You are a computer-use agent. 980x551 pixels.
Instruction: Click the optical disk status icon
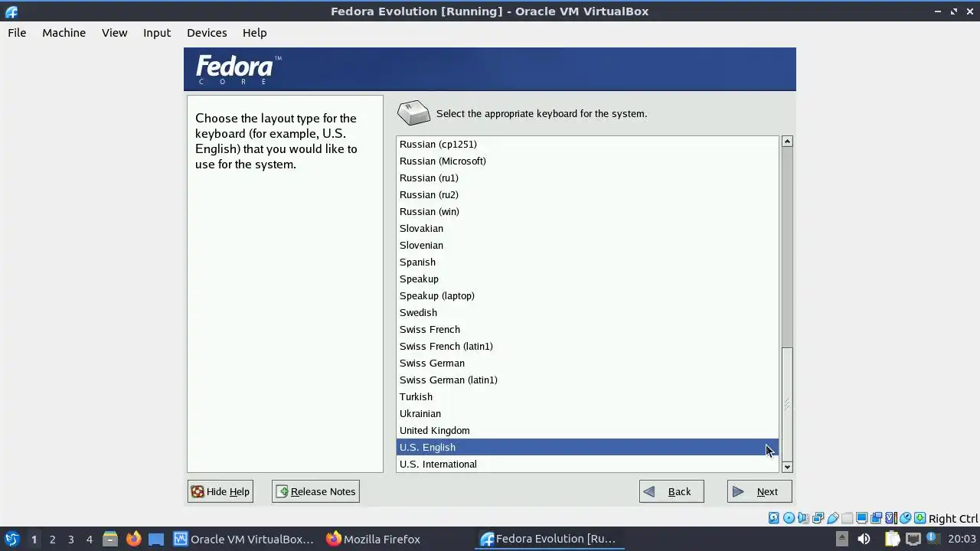tap(789, 518)
